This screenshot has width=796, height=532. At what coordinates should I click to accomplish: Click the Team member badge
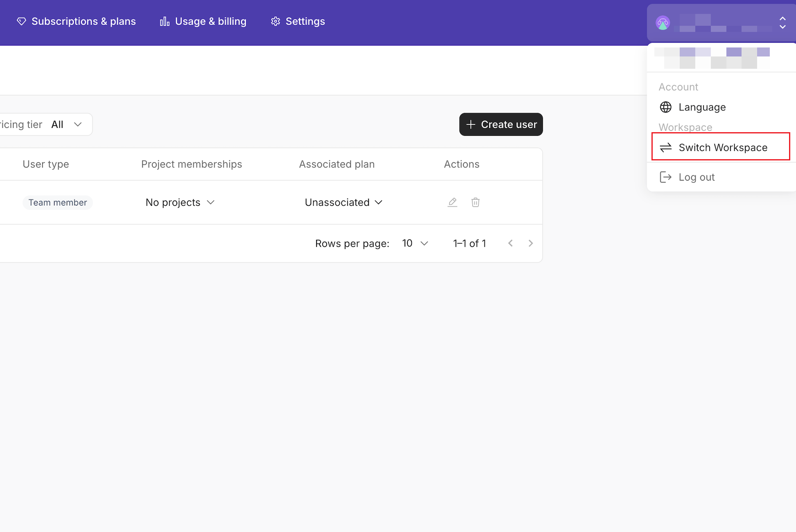(58, 203)
